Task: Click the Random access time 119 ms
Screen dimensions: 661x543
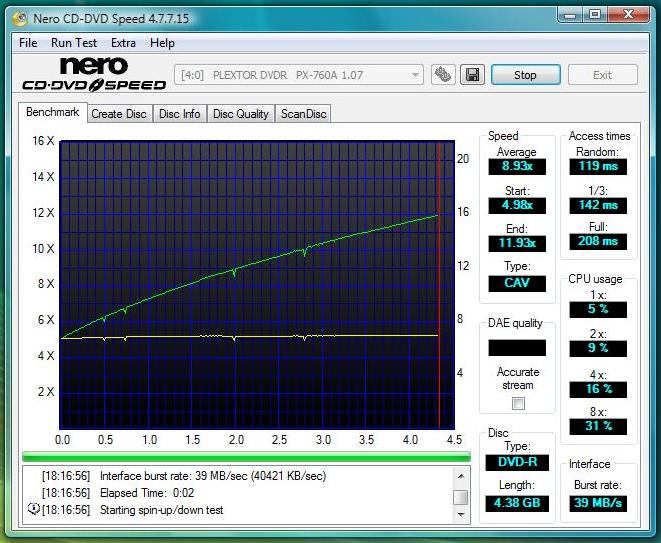Action: pos(598,166)
